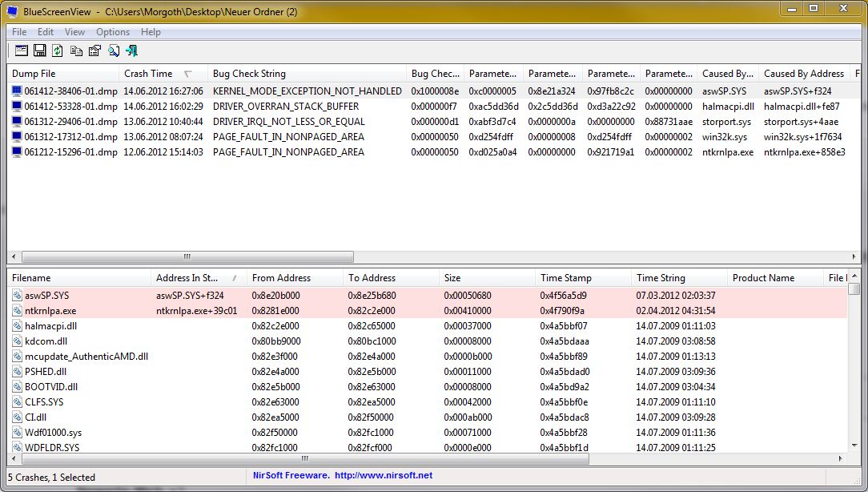868x492 pixels.
Task: Click '5 Crashes, 1 Selected' status text
Action: pyautogui.click(x=51, y=477)
